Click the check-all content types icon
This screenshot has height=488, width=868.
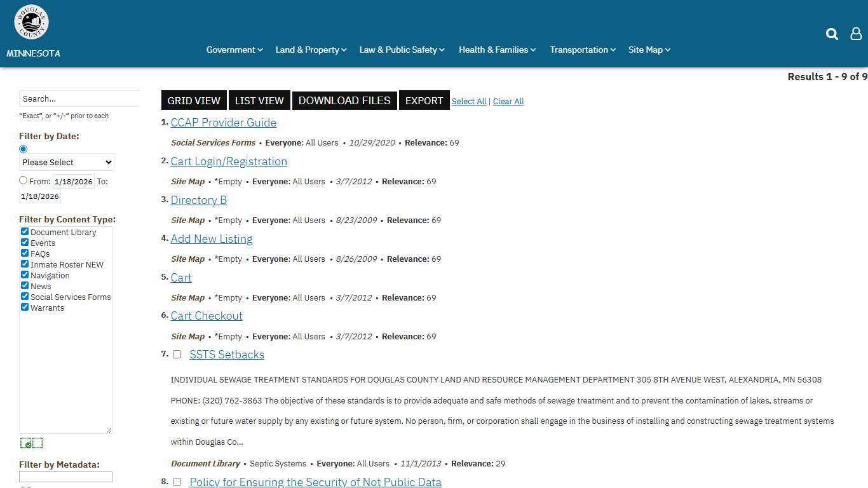[x=26, y=444]
